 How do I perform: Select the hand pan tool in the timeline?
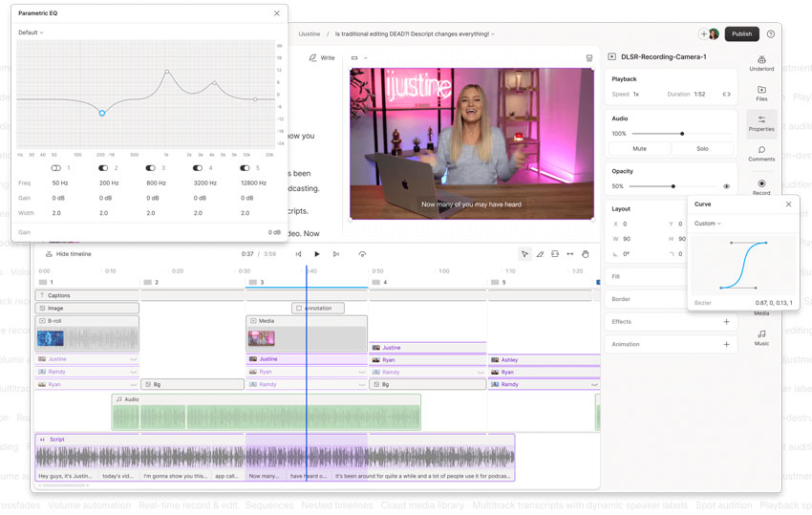(586, 254)
